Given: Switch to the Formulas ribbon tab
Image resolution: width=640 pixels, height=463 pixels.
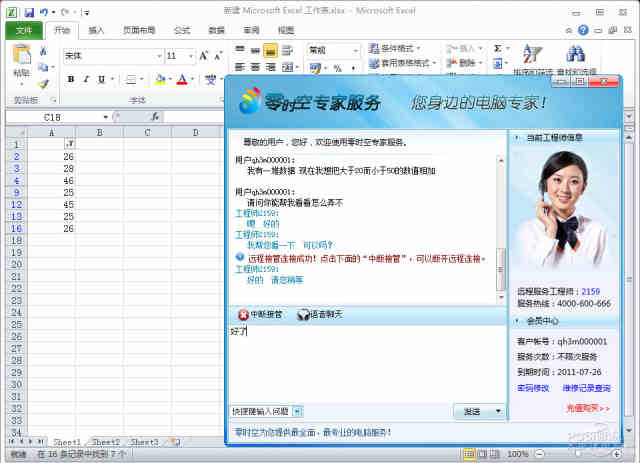Looking at the screenshot, I should 182,30.
